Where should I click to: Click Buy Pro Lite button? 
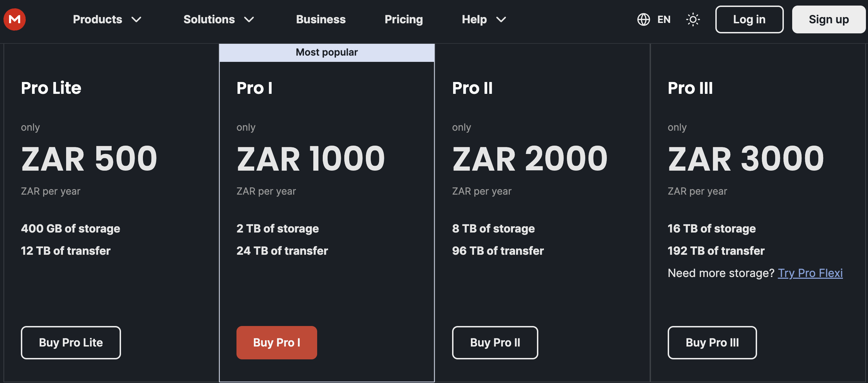coord(71,342)
